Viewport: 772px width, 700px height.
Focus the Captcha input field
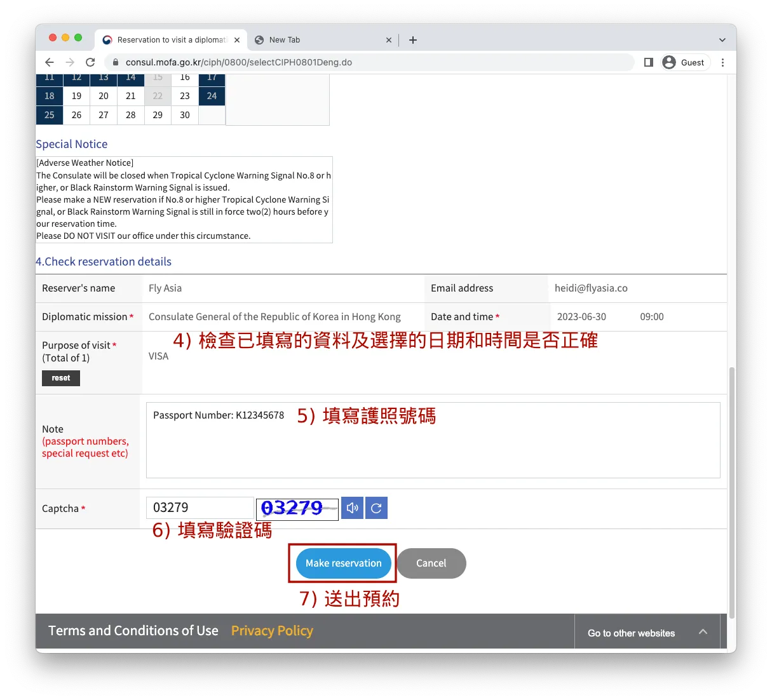tap(200, 508)
